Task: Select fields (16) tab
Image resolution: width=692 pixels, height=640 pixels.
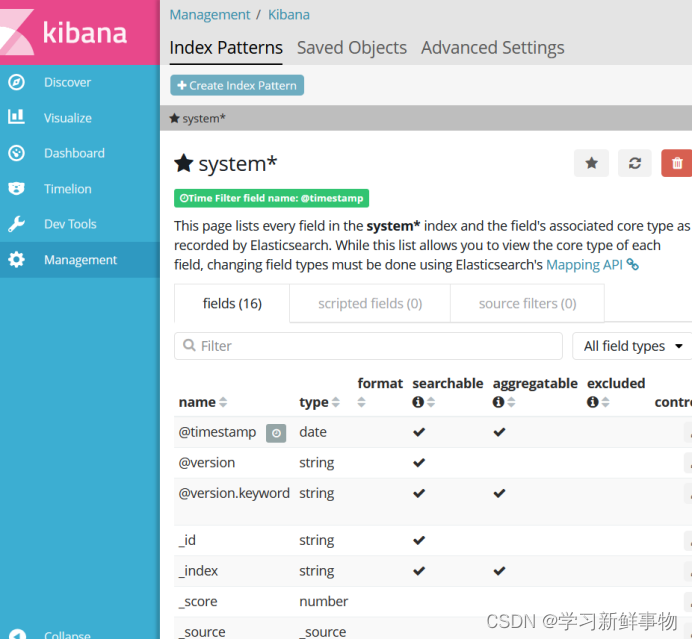Action: click(232, 303)
